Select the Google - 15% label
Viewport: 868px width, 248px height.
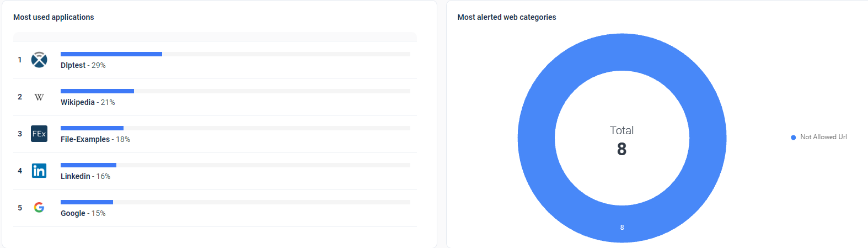pos(83,213)
